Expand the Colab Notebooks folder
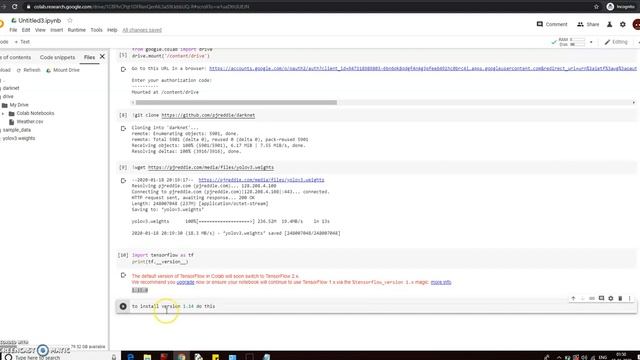Viewport: 640px width, 360px height. (3, 113)
